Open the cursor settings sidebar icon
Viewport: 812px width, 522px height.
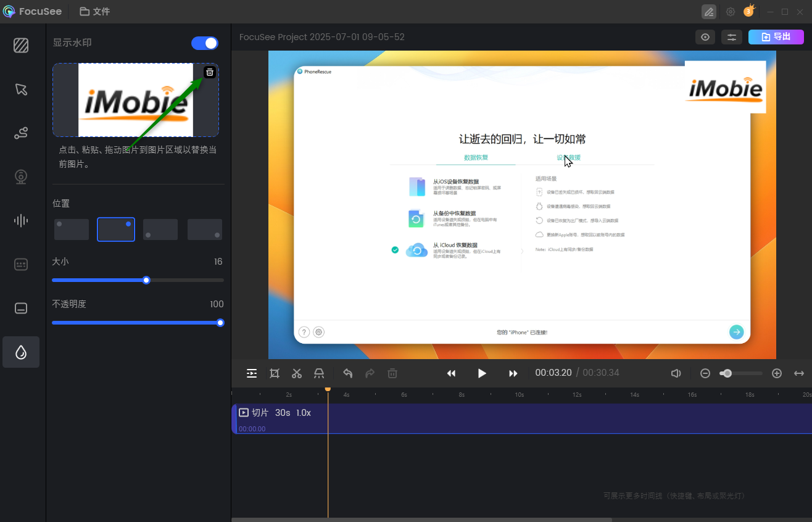pyautogui.click(x=21, y=89)
